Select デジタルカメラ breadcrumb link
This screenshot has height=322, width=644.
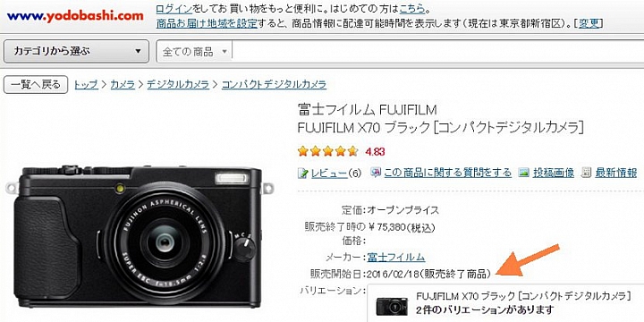pos(178,85)
